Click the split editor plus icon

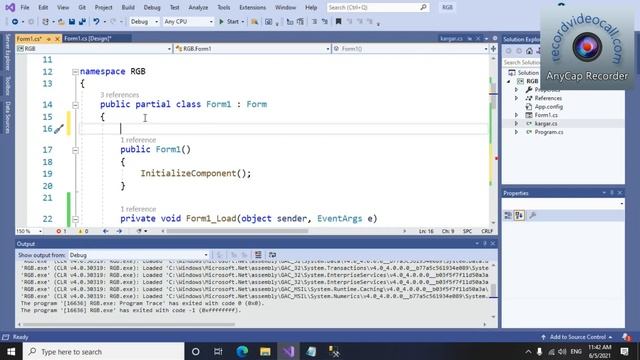tap(493, 49)
